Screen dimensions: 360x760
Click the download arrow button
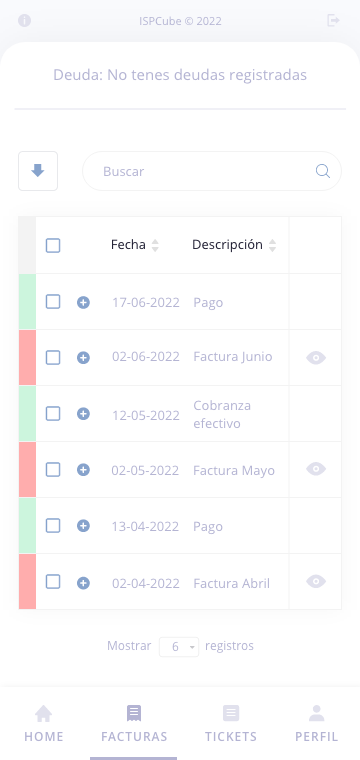point(38,171)
